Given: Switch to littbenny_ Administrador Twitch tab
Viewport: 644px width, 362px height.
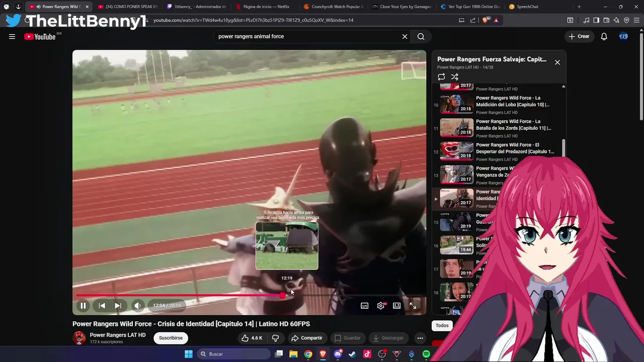Looking at the screenshot, I should (x=196, y=7).
